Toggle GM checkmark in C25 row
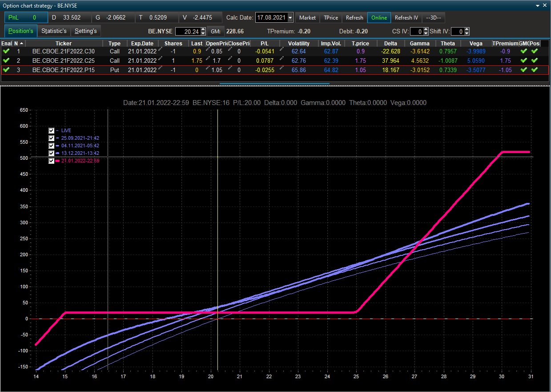This screenshot has width=551, height=392. pyautogui.click(x=524, y=61)
